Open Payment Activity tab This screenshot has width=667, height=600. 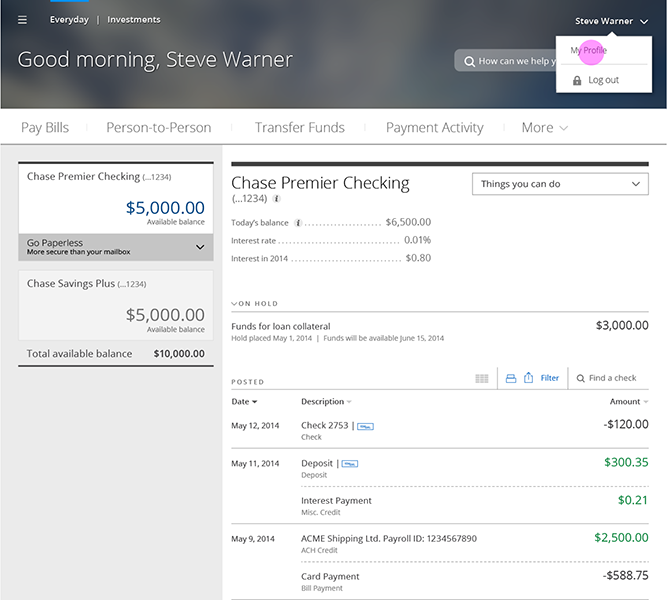pyautogui.click(x=435, y=128)
